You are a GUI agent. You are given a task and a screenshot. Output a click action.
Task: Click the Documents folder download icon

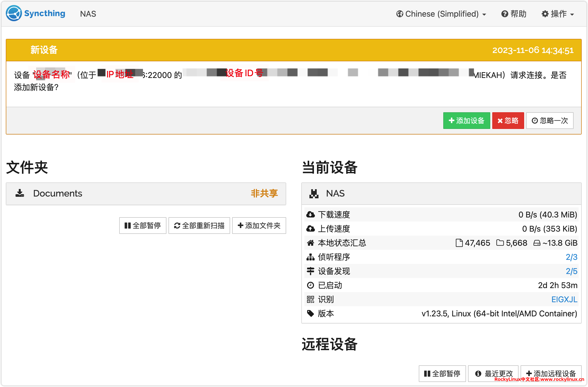point(20,193)
